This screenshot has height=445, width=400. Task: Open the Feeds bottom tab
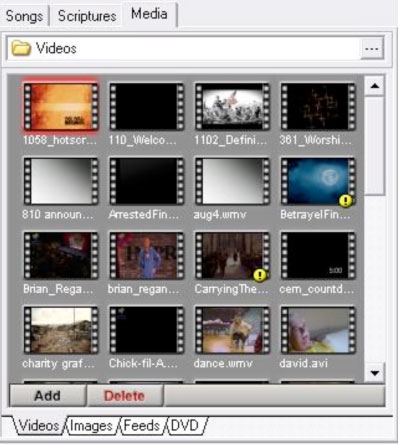(x=142, y=426)
